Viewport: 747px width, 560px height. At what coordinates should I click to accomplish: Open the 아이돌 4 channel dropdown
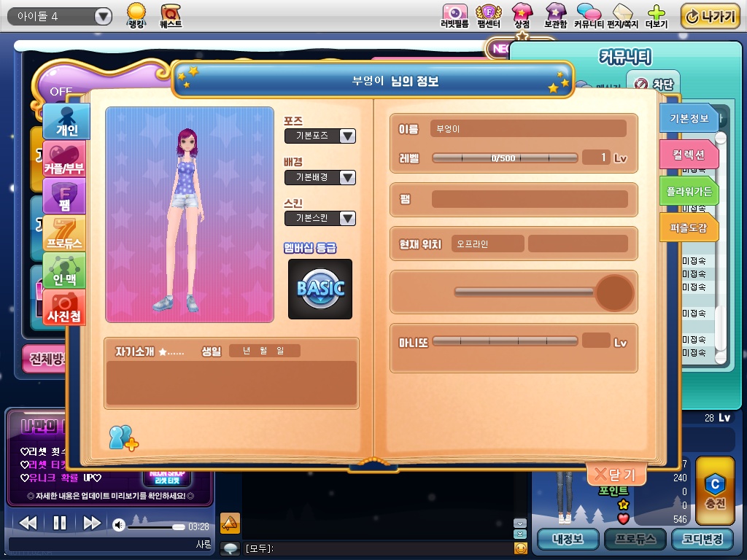(60, 17)
